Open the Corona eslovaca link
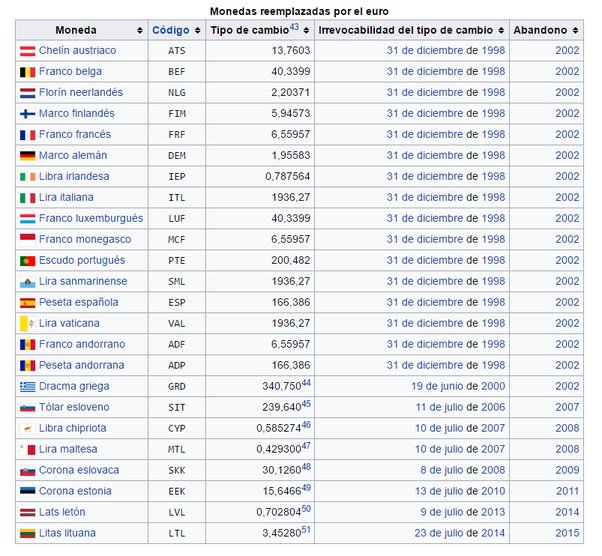The height and width of the screenshot is (556, 602). point(79,470)
